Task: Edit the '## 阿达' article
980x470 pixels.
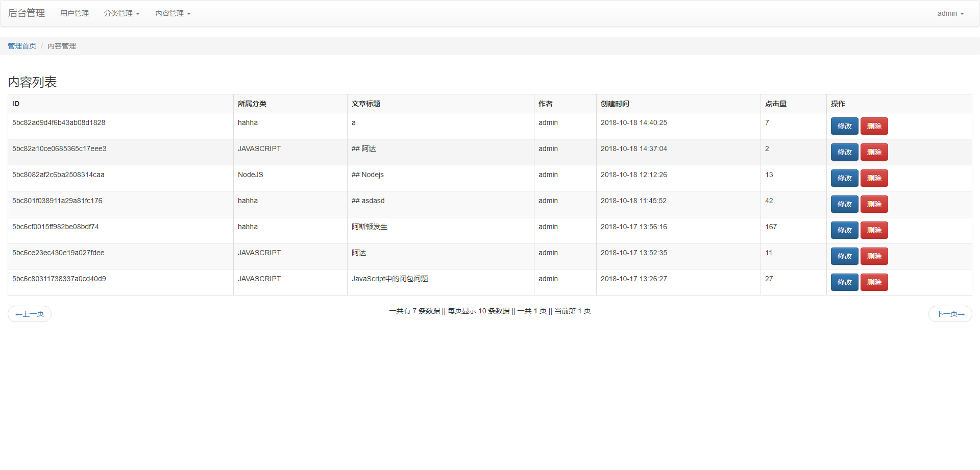Action: point(844,152)
